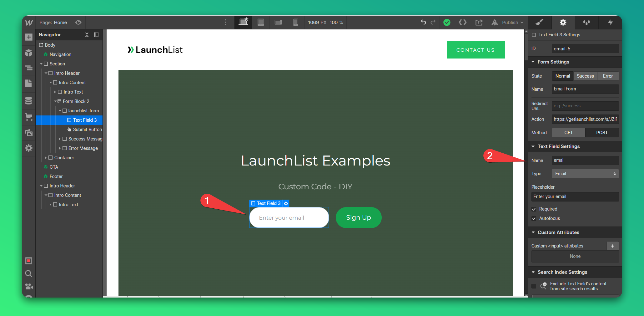Set form state to Normal

(563, 76)
